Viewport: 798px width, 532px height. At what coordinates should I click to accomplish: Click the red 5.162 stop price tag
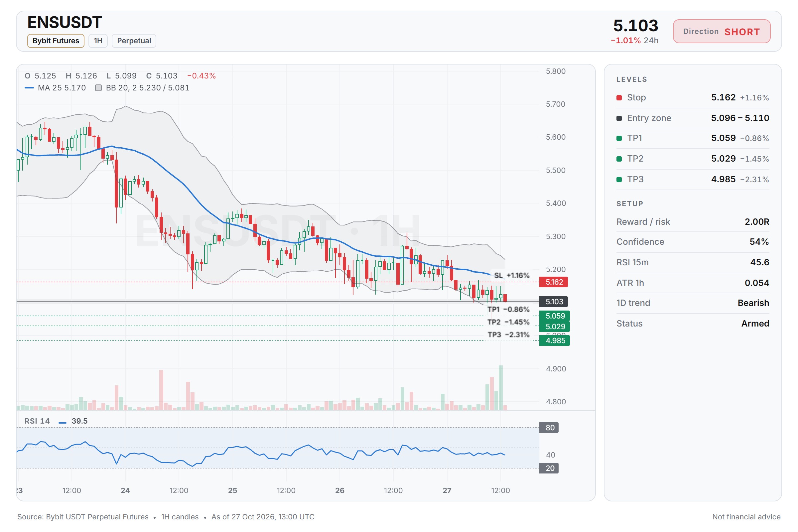click(554, 282)
